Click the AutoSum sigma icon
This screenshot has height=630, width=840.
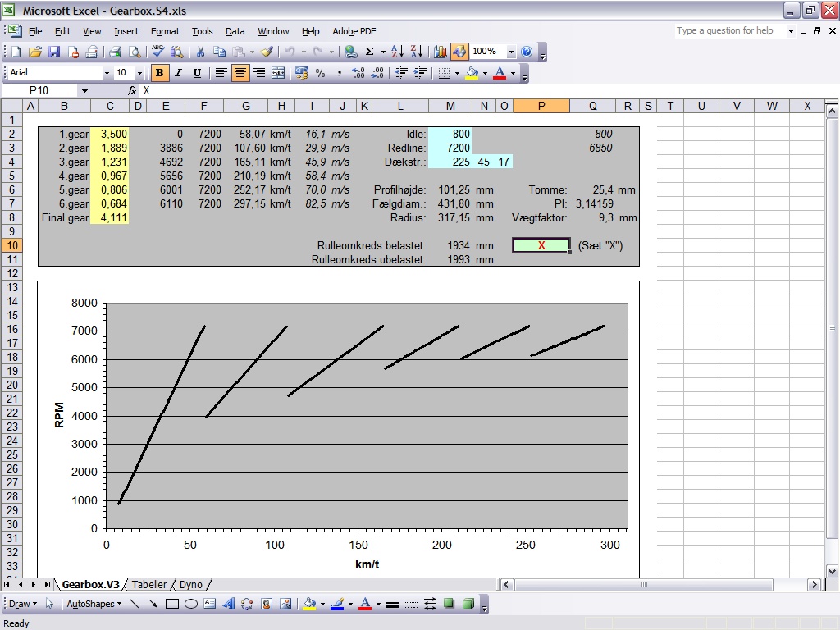370,52
